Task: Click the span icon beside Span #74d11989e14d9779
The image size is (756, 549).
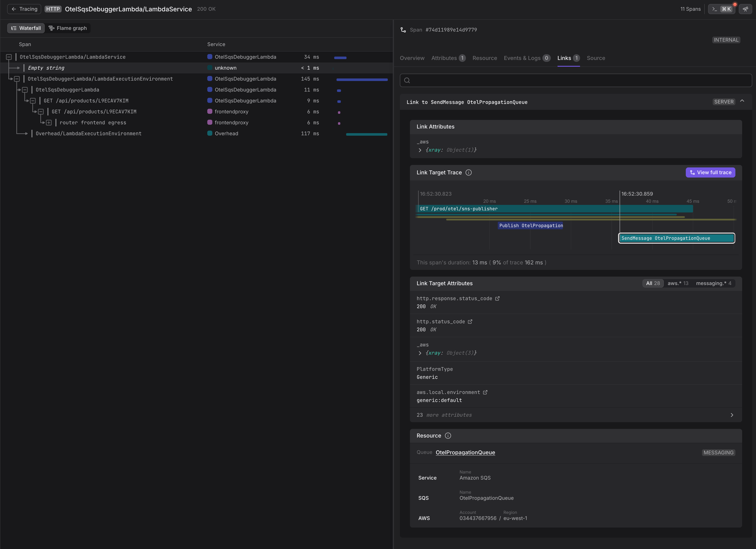Action: [x=403, y=30]
